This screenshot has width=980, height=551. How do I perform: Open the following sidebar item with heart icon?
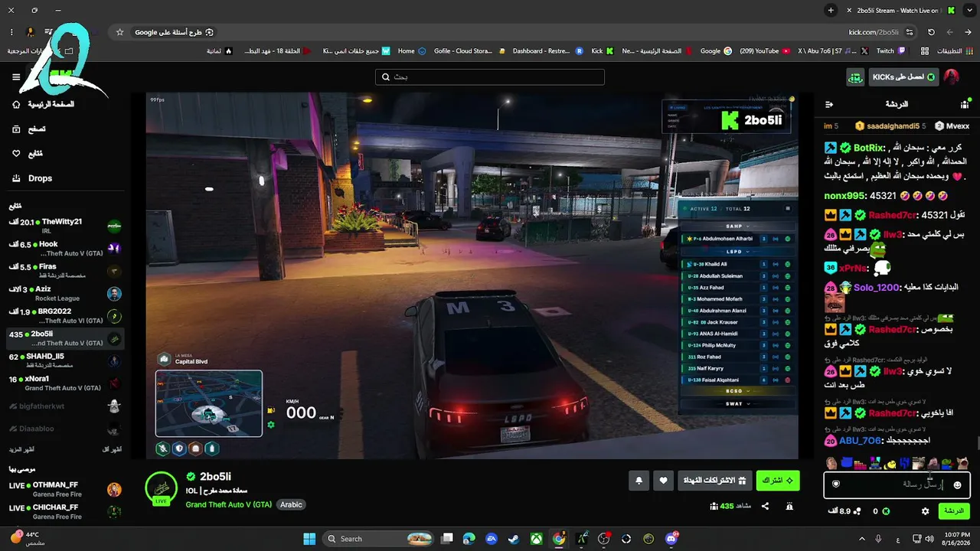pyautogui.click(x=27, y=154)
